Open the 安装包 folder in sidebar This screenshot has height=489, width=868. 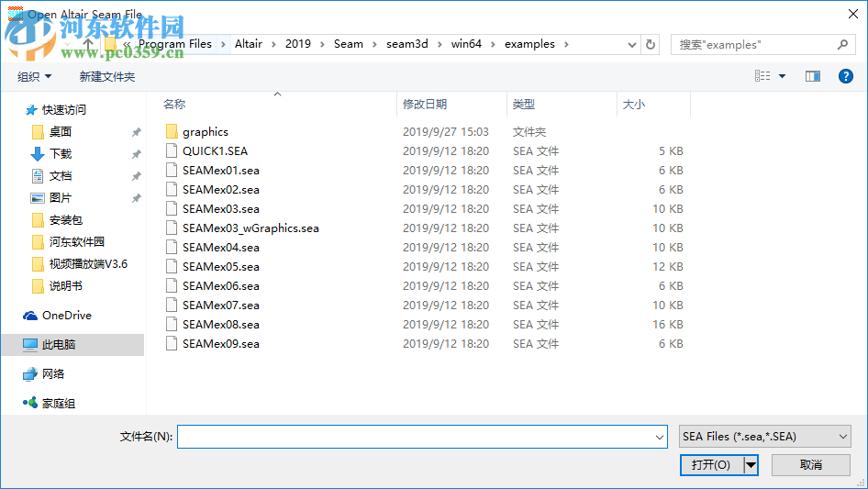[65, 220]
